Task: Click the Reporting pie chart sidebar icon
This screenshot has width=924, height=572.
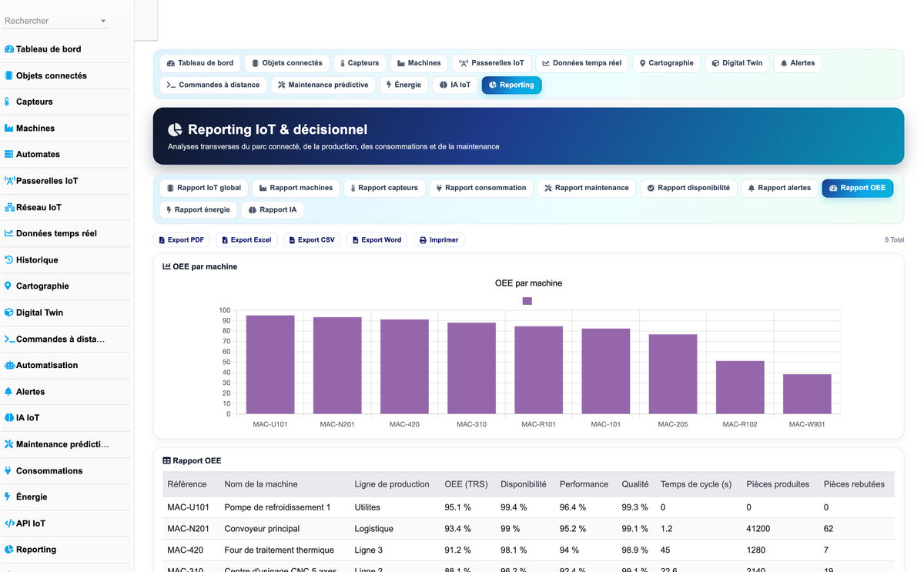Action: click(x=9, y=549)
